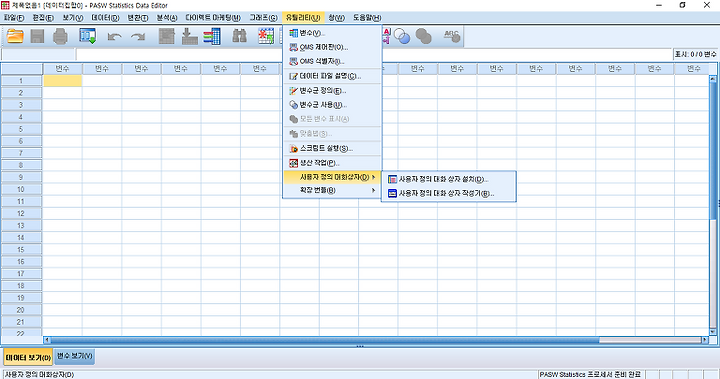This screenshot has width=720, height=379.
Task: Choose 변수군 사용(U) menu entry
Action: tap(332, 105)
